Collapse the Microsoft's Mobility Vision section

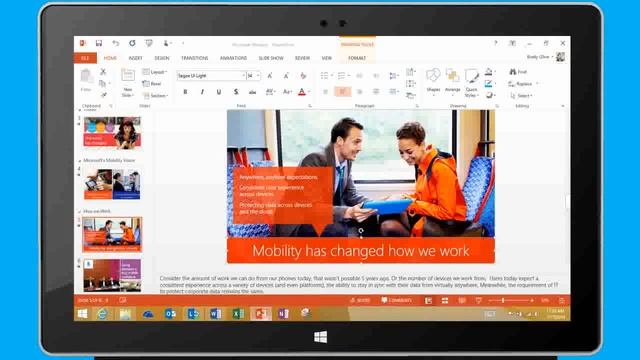pos(80,161)
